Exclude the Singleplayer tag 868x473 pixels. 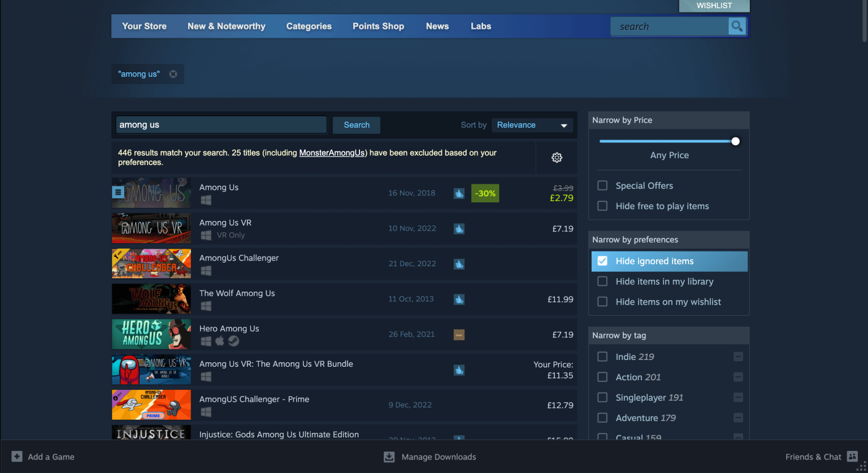(x=738, y=397)
